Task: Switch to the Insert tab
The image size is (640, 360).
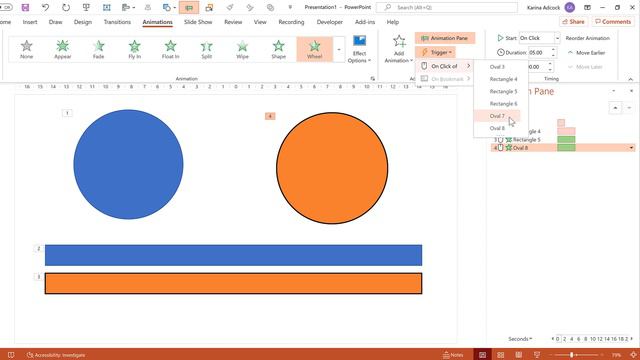Action: 30,22
